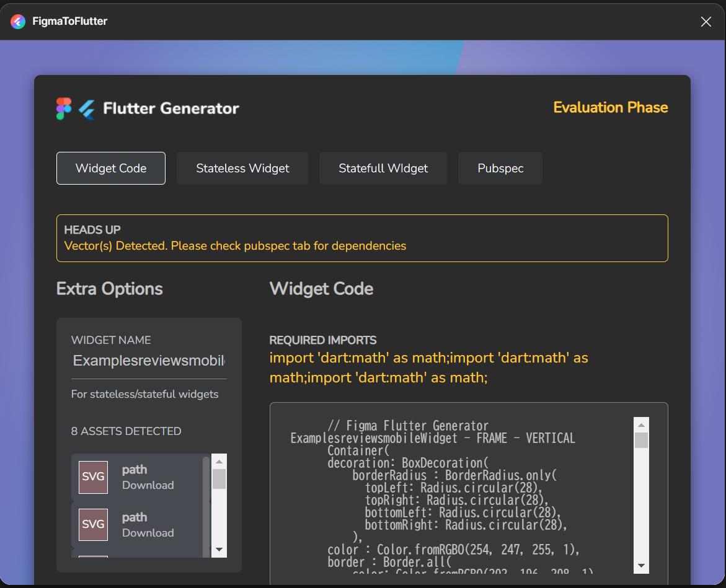This screenshot has width=726, height=588.
Task: Click the code box scroll down arrow
Action: pos(641,565)
